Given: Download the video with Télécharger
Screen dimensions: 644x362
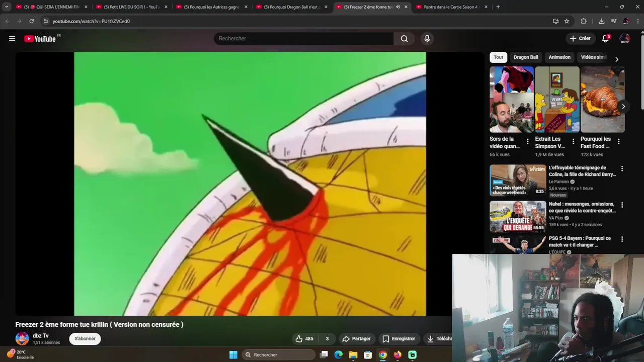Looking at the screenshot, I should pos(439,339).
